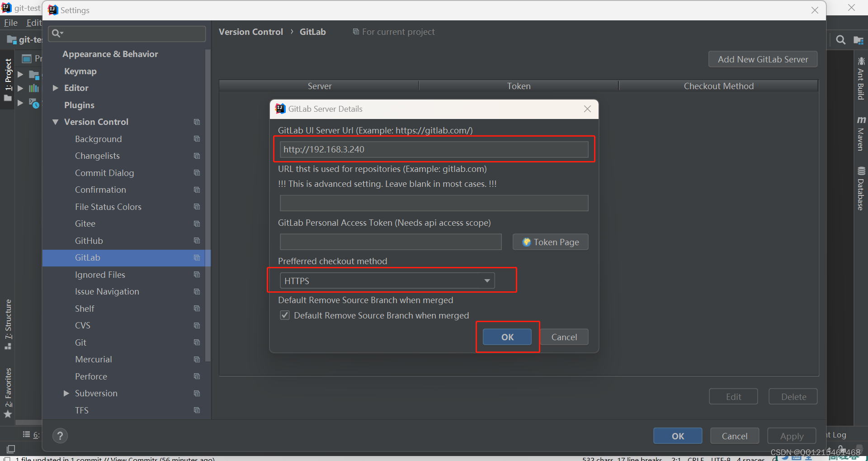Select the Confirmation settings item
Screen dimensions: 868x461
(100, 190)
